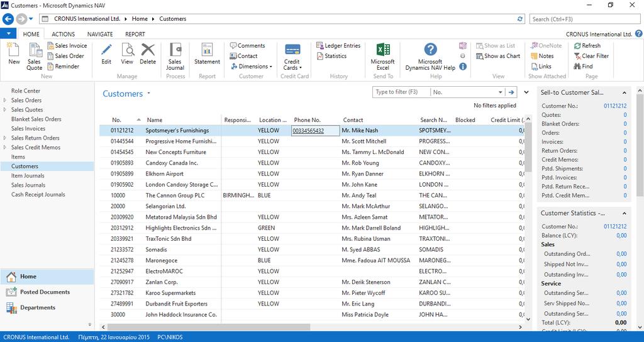The image size is (644, 342).
Task: Create a Sales Quote from ribbon
Action: click(34, 57)
